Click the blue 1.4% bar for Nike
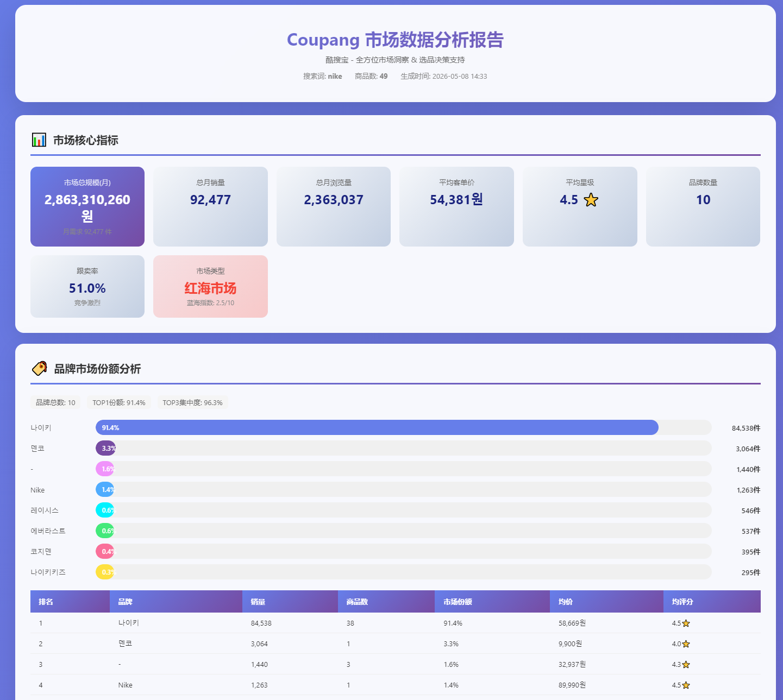 pyautogui.click(x=105, y=489)
